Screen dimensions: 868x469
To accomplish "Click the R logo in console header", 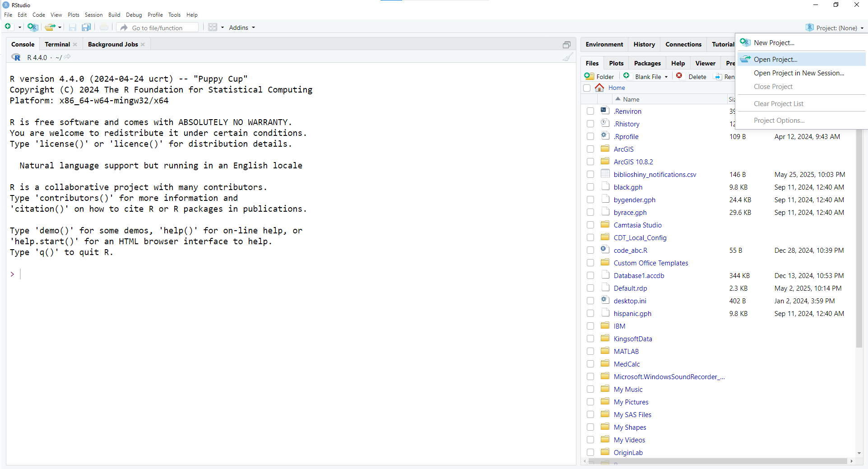I will pos(16,57).
